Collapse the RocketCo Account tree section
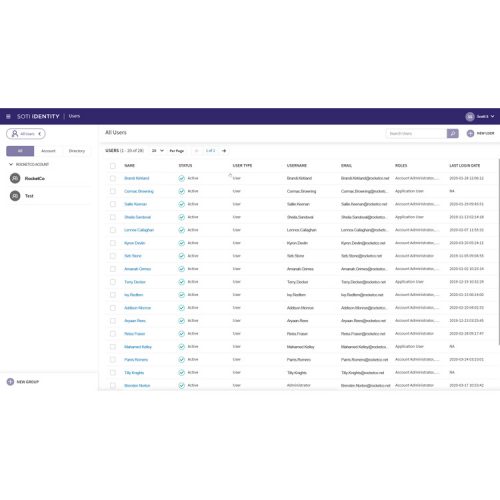This screenshot has width=500, height=500. point(11,164)
